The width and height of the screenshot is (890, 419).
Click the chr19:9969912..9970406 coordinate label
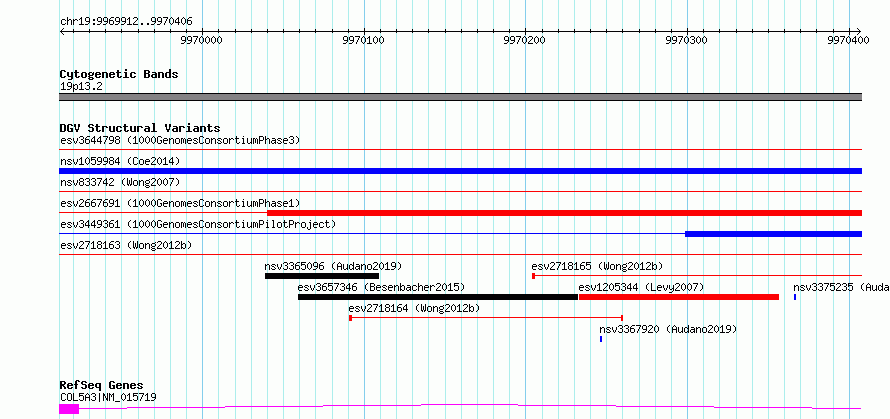pyautogui.click(x=126, y=22)
